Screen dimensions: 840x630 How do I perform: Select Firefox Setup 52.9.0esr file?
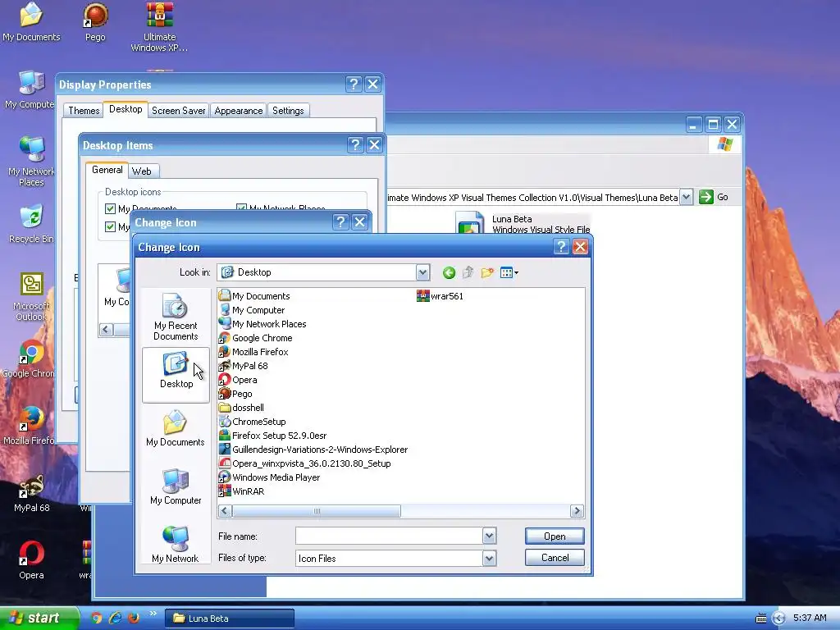(273, 436)
